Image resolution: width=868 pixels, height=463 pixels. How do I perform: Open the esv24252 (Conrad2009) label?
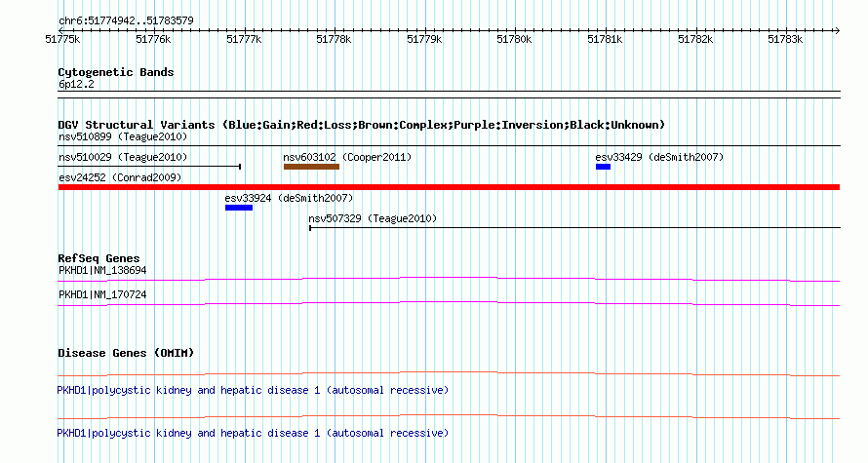[120, 177]
